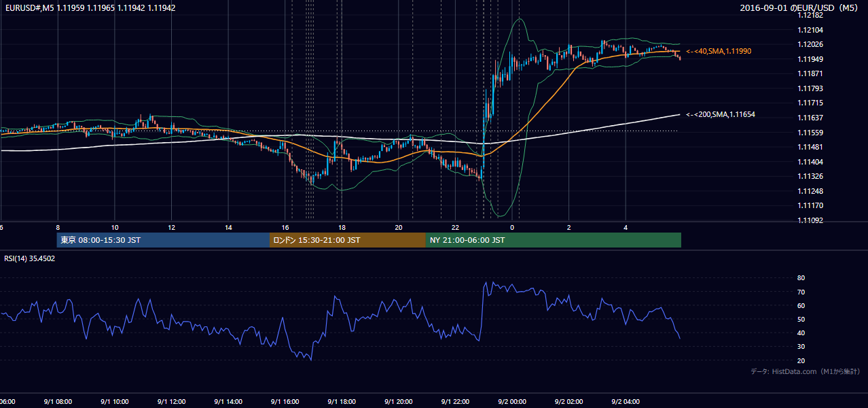
Task: Click hour 18 on the upper chart axis
Action: (342, 227)
